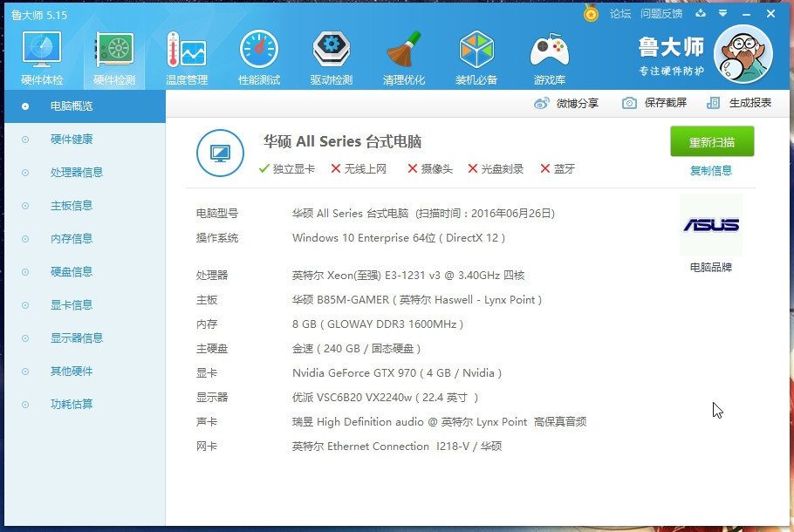Open 温度管理 temperature management
This screenshot has height=532, width=794.
[187, 58]
